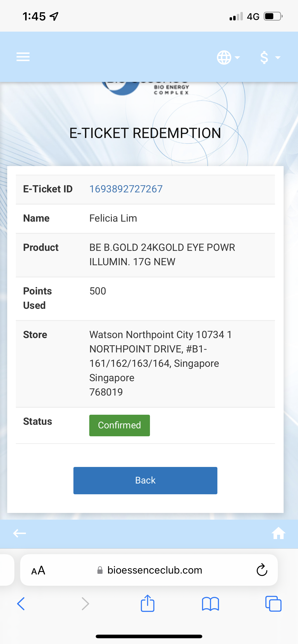Screen dimensions: 298x644
Task: Open Safari bookmarks book icon
Action: pos(210,604)
